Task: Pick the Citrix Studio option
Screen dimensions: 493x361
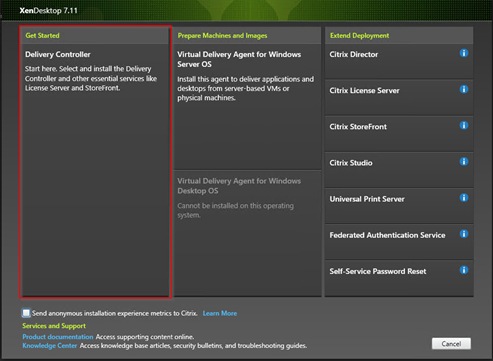Action: pyautogui.click(x=399, y=170)
